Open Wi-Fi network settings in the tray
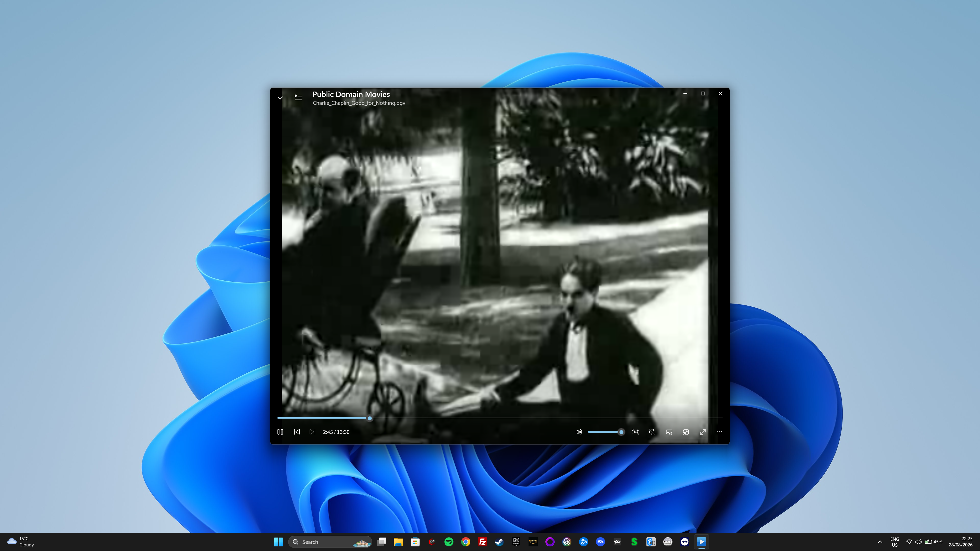 tap(909, 542)
